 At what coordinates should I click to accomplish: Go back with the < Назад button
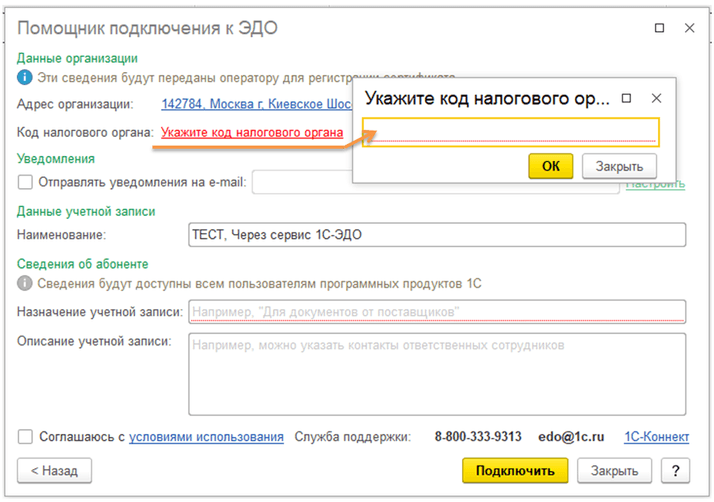[55, 470]
